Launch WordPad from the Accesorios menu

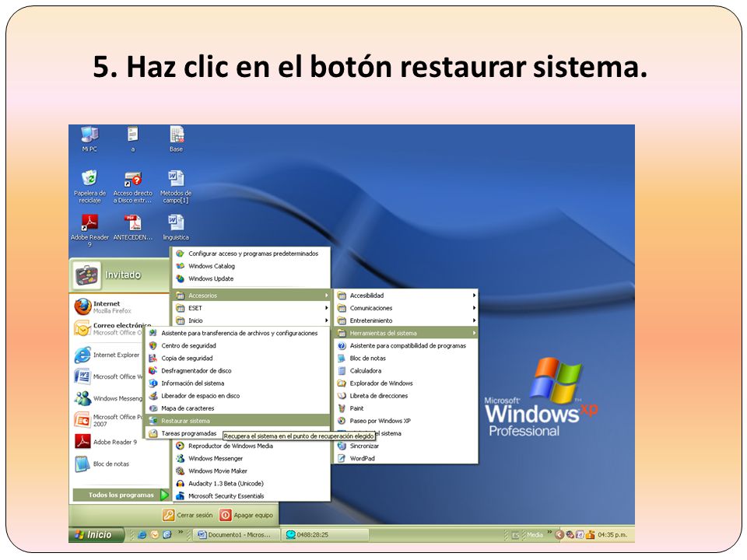(x=405, y=458)
